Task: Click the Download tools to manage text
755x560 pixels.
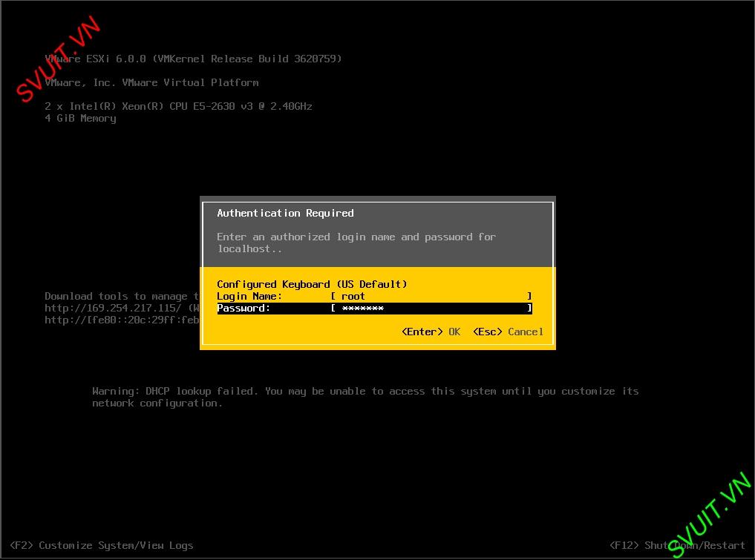Action: point(122,296)
